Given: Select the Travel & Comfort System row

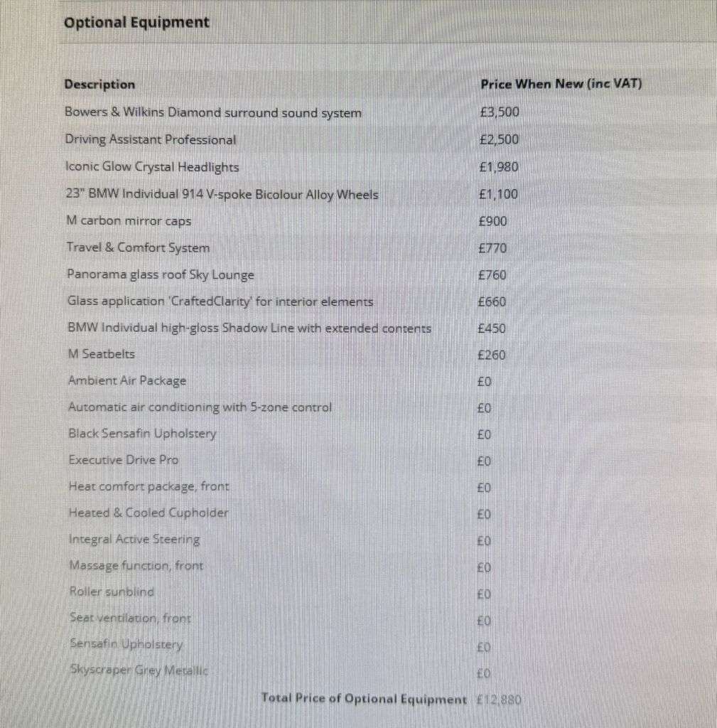Looking at the screenshot, I should 138,247.
